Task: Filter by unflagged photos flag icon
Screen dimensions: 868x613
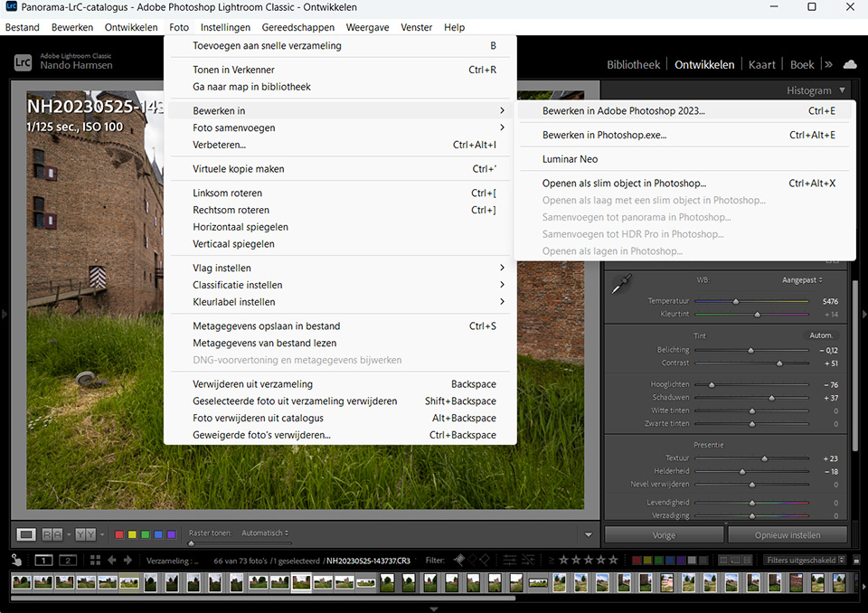Action: tap(472, 560)
